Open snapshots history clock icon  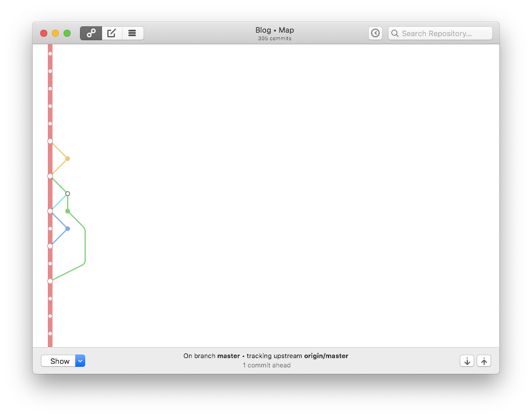(375, 33)
